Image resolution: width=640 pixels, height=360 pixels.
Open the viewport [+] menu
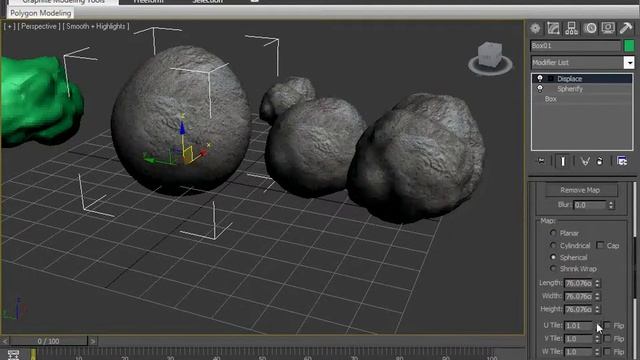coord(9,27)
